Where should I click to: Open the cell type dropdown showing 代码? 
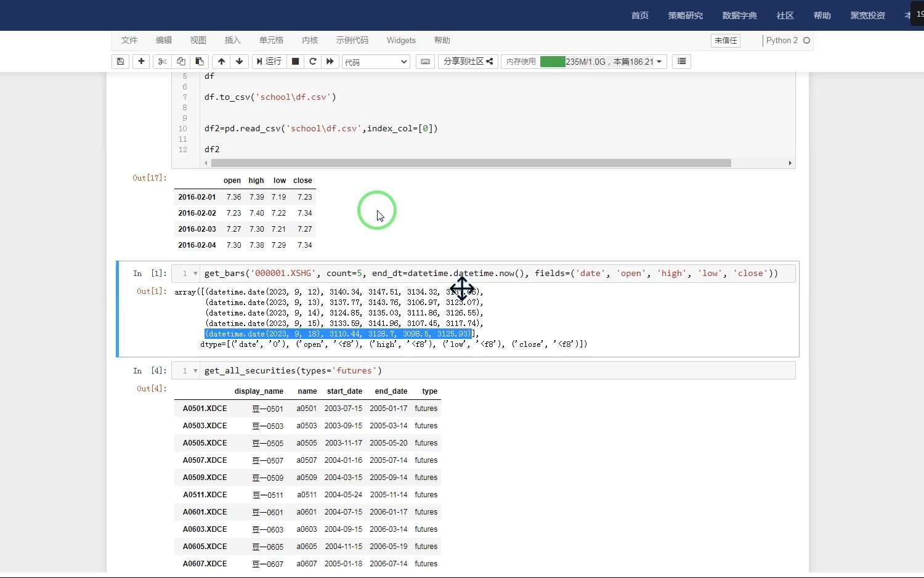376,62
